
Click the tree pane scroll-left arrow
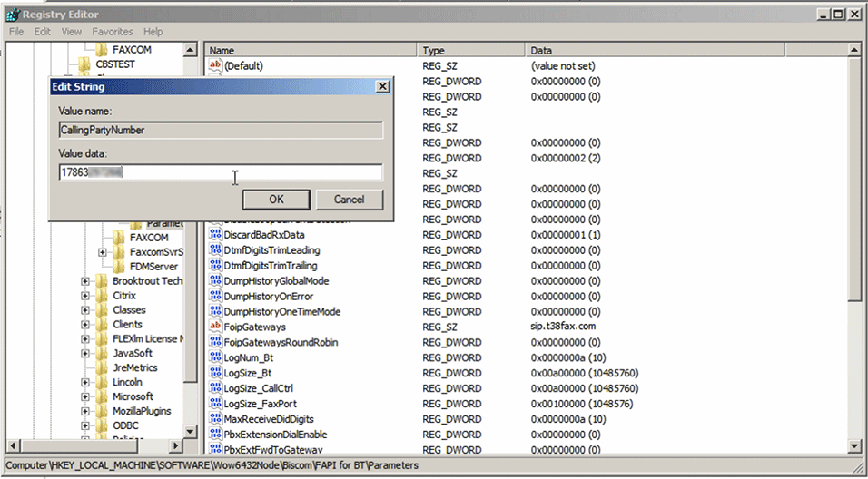tap(14, 445)
